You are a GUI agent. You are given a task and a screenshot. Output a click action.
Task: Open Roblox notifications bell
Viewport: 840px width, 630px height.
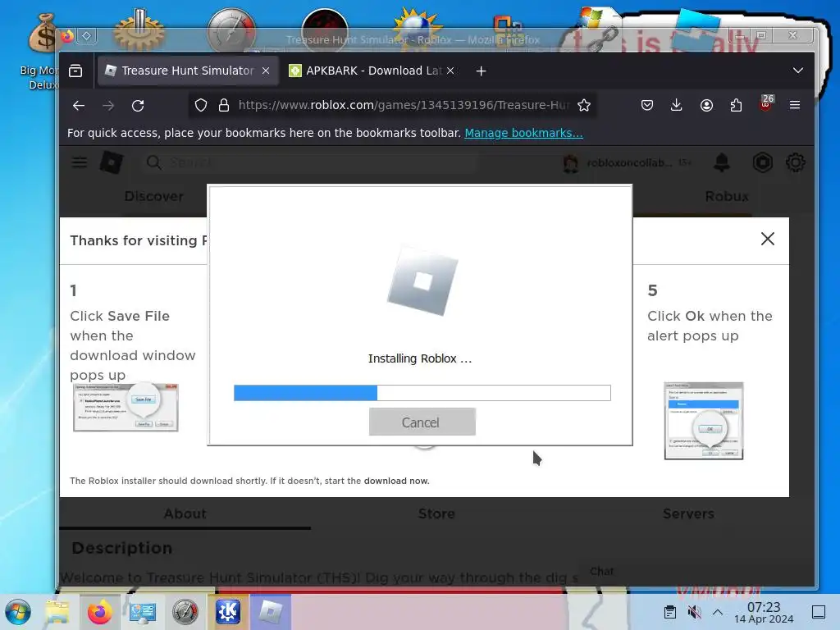pyautogui.click(x=722, y=162)
